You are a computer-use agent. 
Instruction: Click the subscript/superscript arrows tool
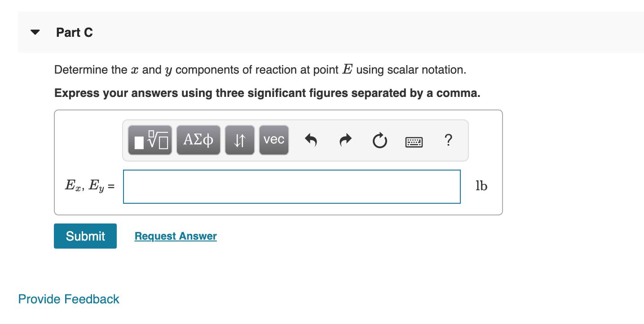[239, 140]
